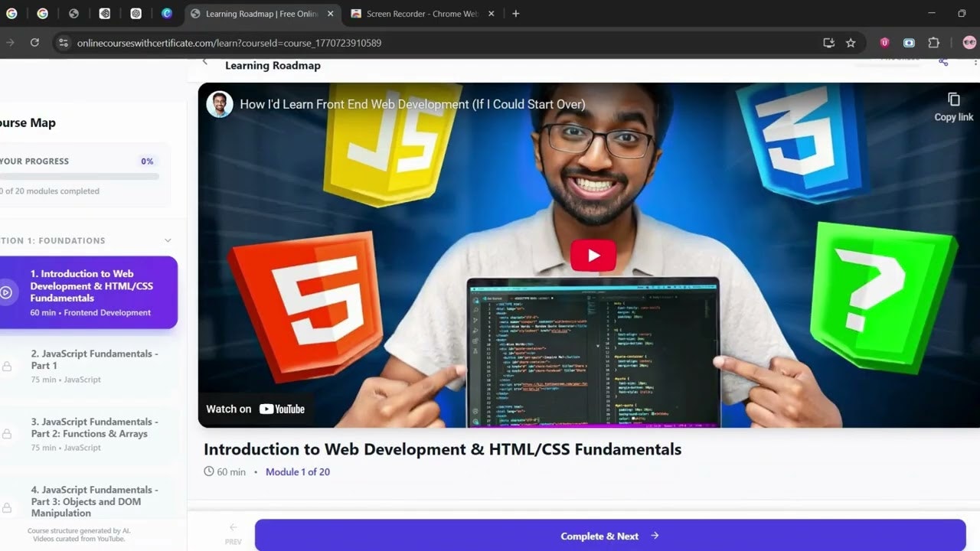
Task: Select module 3 Functions & Arrays
Action: pos(89,434)
